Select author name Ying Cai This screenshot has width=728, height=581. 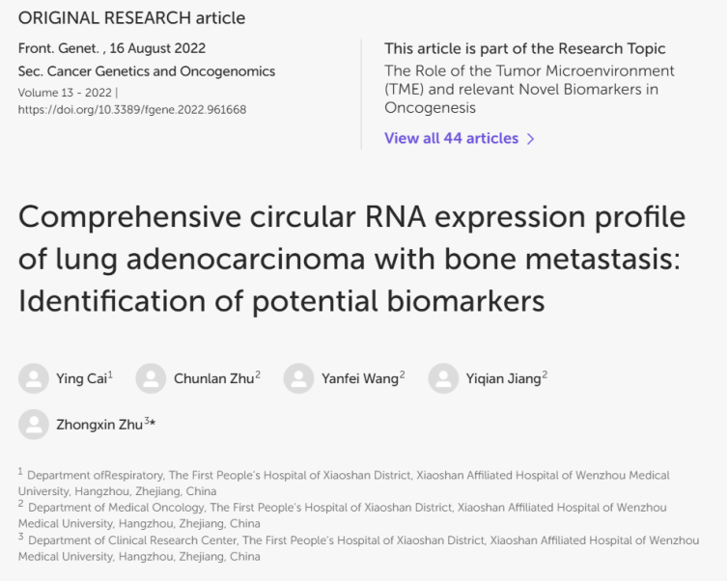82,378
